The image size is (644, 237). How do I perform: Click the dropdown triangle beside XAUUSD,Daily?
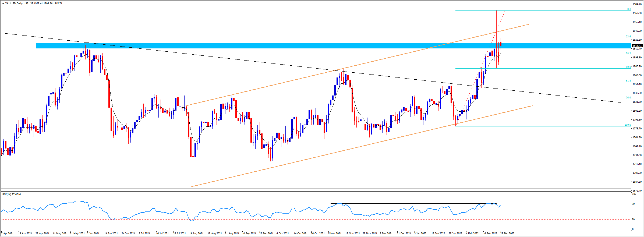pyautogui.click(x=3, y=3)
